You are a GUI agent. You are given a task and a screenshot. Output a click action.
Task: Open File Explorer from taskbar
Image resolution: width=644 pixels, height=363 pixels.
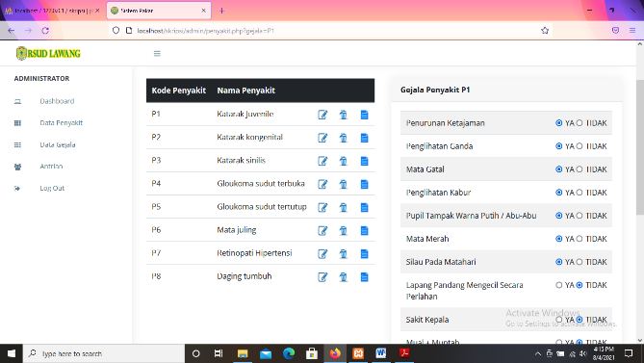point(243,353)
